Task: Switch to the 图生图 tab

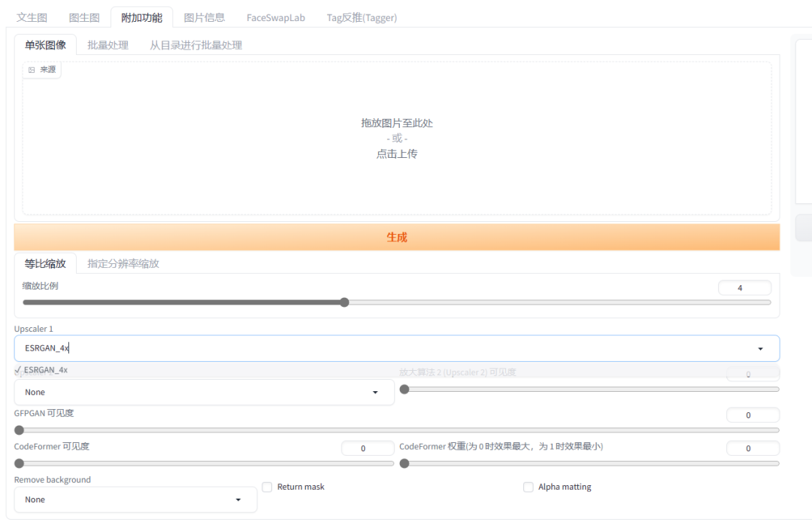Action: (84, 17)
